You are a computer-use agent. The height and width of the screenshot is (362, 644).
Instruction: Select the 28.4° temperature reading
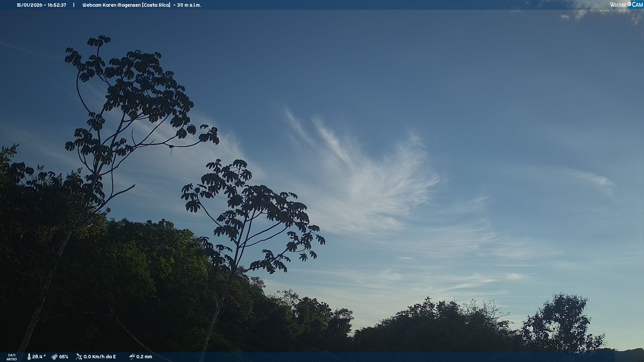(39, 357)
